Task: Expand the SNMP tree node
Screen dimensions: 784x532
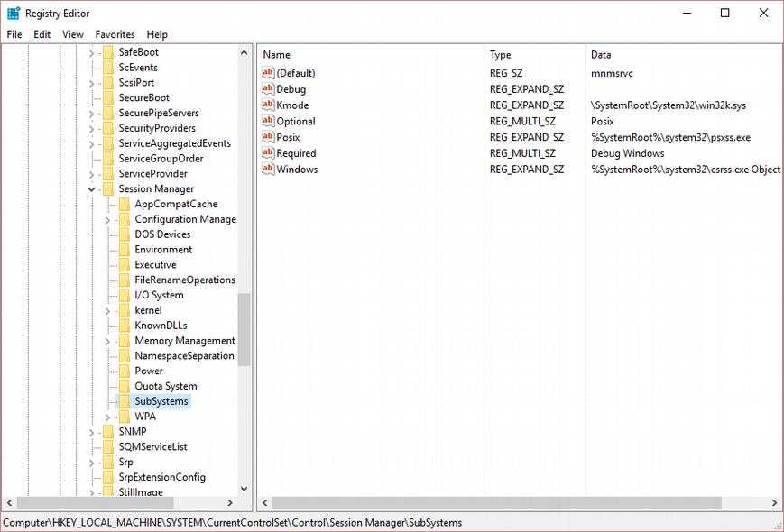Action: click(91, 432)
